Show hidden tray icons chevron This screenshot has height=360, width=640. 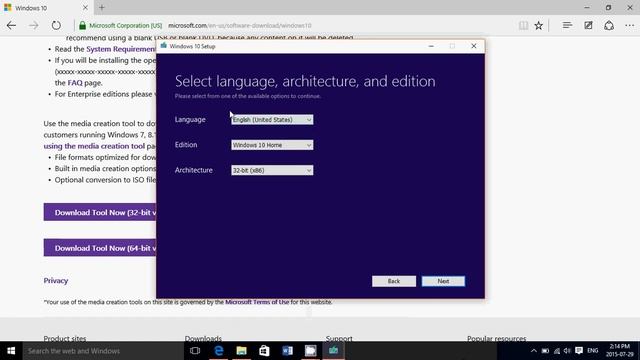(533, 351)
